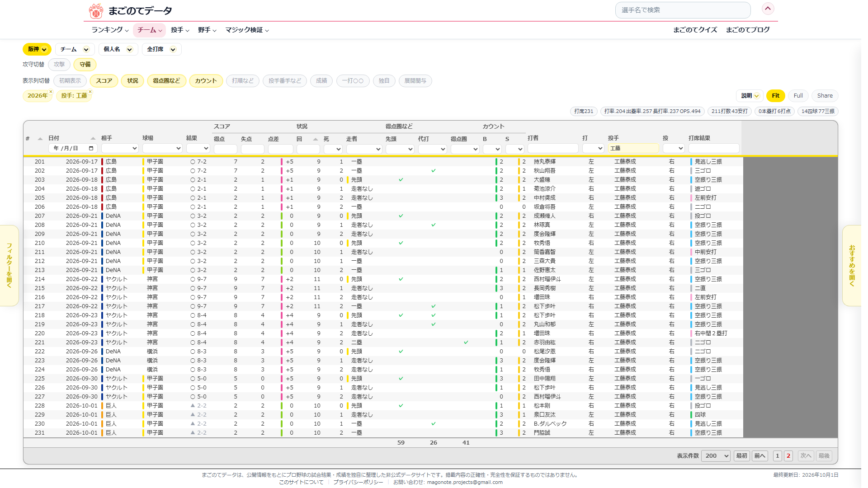Open the ランキング menu
868x488 pixels.
coord(110,30)
